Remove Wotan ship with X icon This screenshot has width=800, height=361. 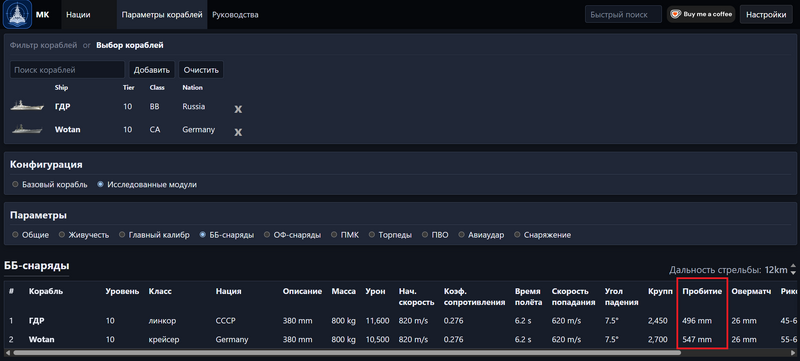[x=238, y=132]
